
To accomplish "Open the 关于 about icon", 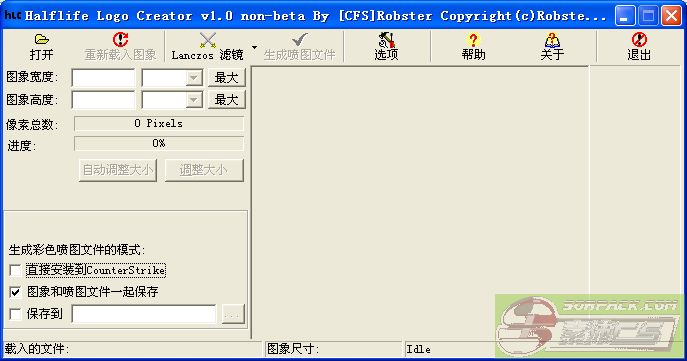I will coord(552,40).
